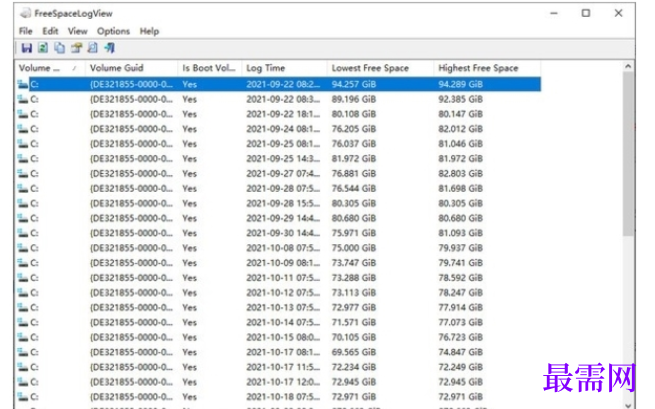Click the 82.803 GiB highest free space value
Viewport: 655px width, 409px height.
pyautogui.click(x=460, y=174)
